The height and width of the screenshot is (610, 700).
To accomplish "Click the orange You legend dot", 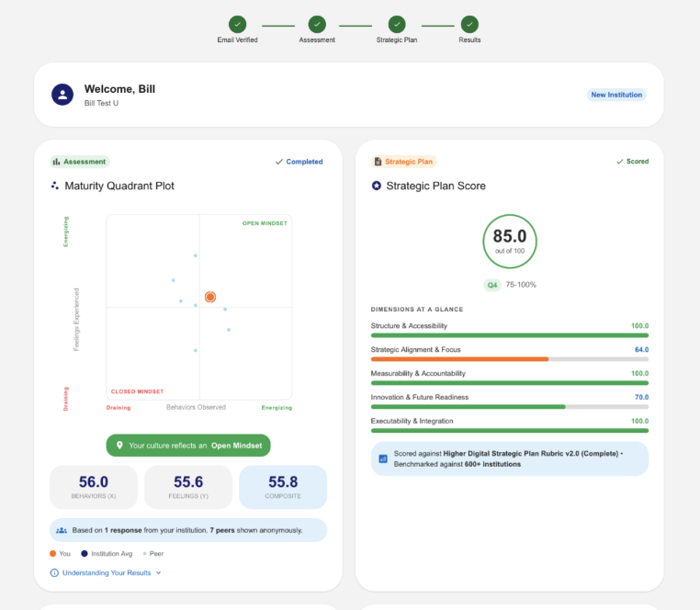I will (x=52, y=554).
